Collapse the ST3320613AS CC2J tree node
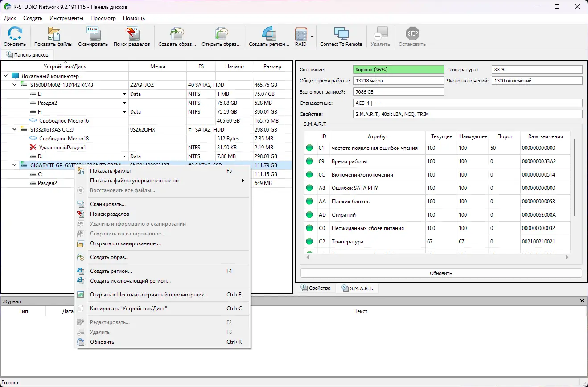 [x=14, y=129]
